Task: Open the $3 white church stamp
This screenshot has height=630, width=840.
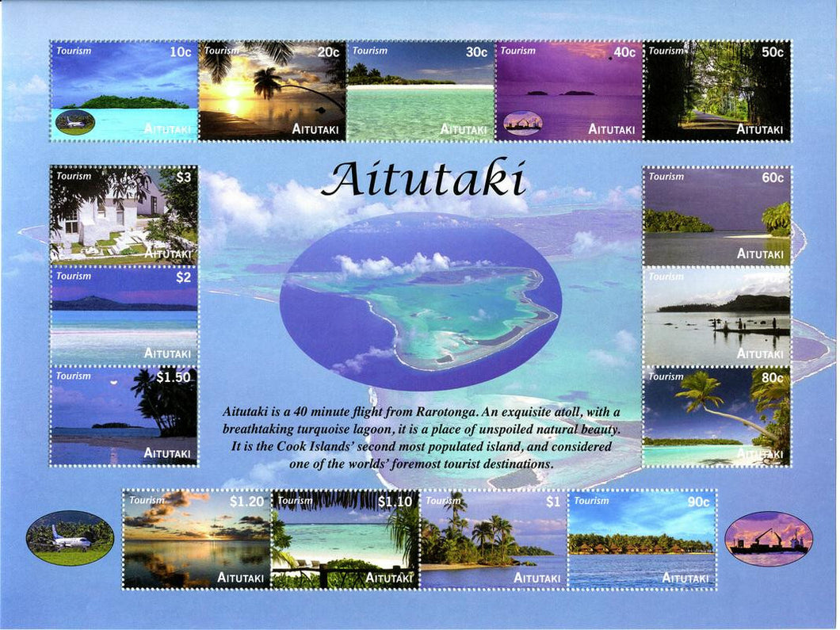Action: point(124,215)
